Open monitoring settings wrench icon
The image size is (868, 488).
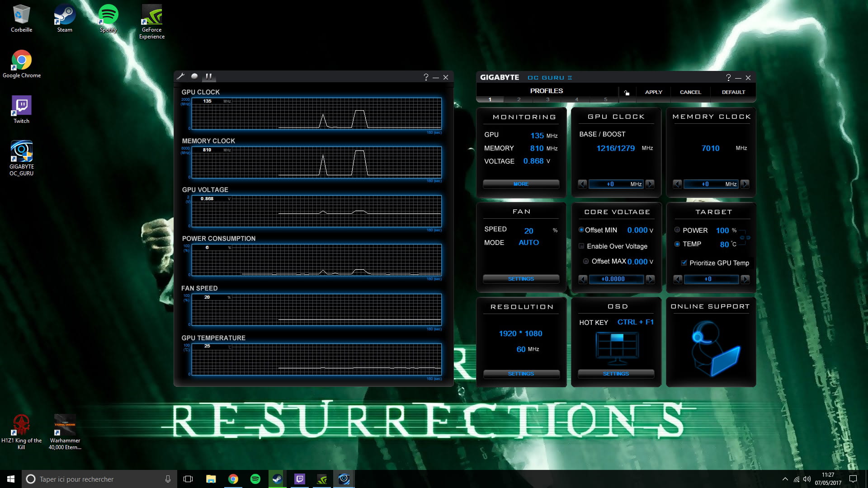(180, 76)
